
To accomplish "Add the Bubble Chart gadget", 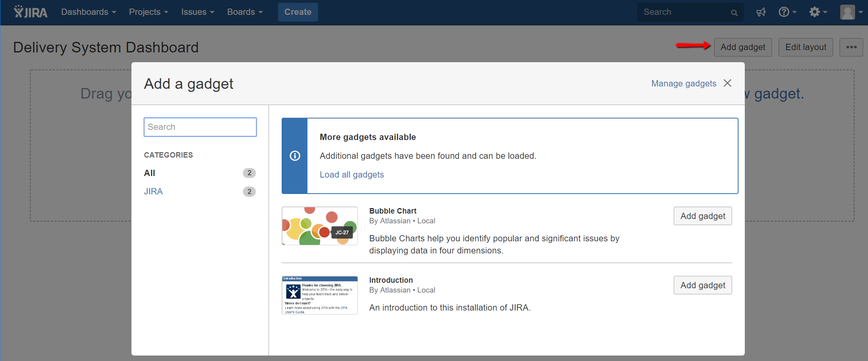I will (x=703, y=216).
